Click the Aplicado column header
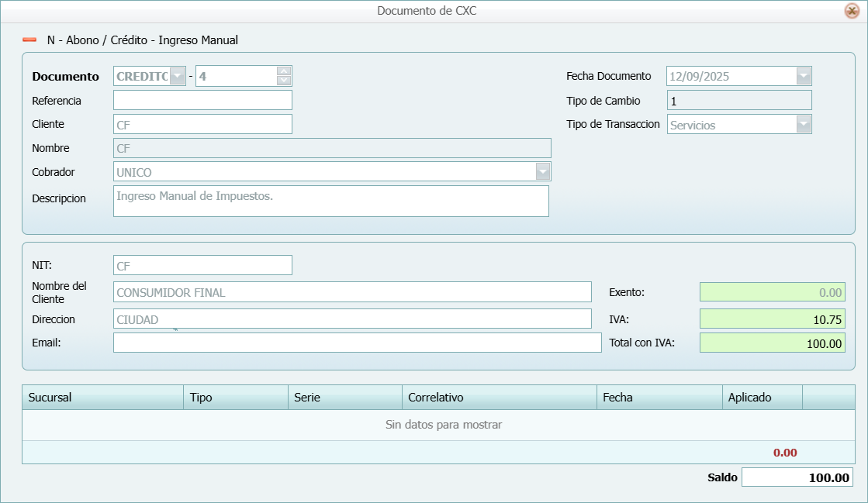Image resolution: width=868 pixels, height=503 pixels. point(762,398)
